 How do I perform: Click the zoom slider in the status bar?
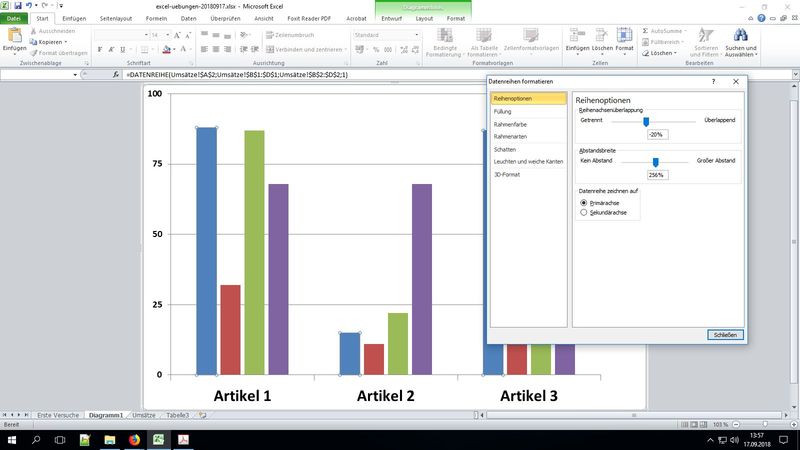coord(765,424)
